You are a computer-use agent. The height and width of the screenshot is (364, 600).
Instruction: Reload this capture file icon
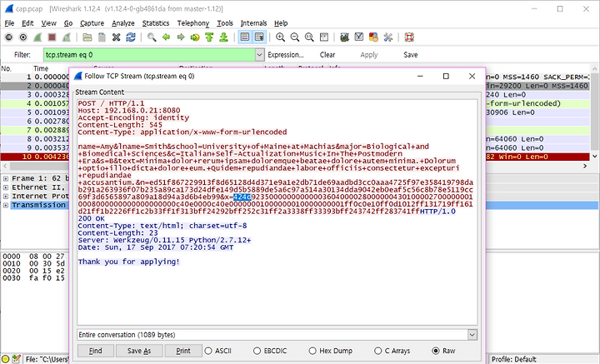[131, 37]
